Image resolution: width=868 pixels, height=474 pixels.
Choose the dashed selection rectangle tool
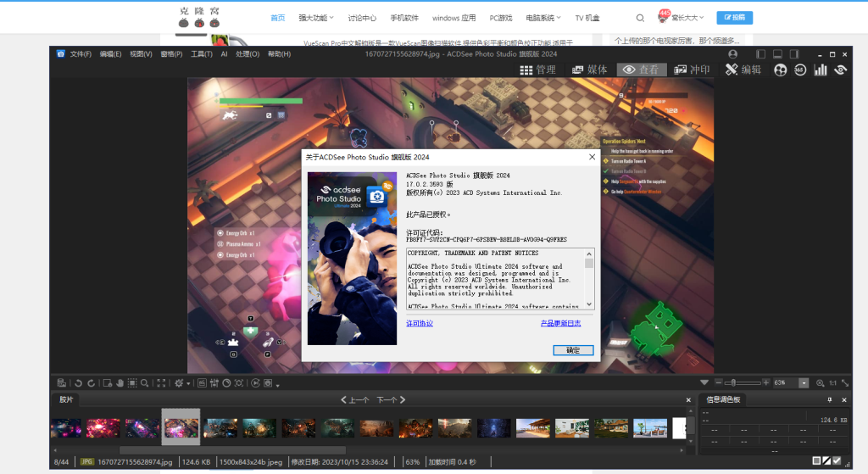pos(132,383)
